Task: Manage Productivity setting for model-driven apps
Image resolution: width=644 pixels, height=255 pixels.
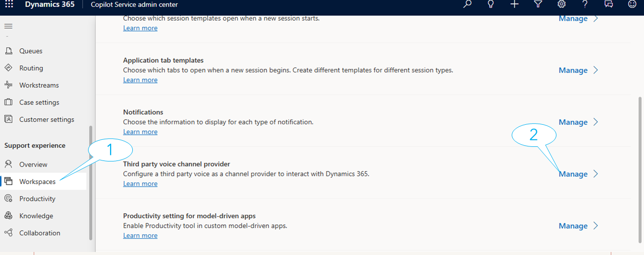Action: [x=573, y=226]
